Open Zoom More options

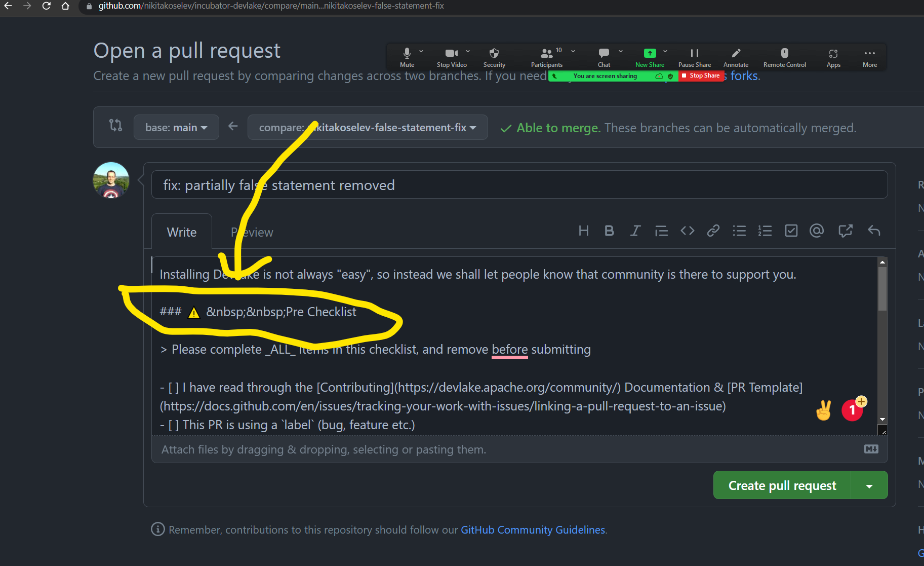tap(870, 58)
